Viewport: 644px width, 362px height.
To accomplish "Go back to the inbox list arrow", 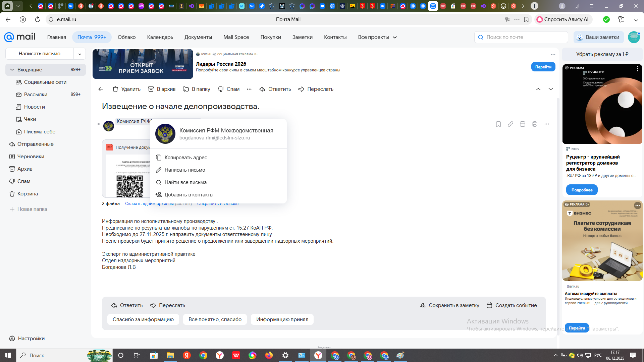I will [101, 89].
